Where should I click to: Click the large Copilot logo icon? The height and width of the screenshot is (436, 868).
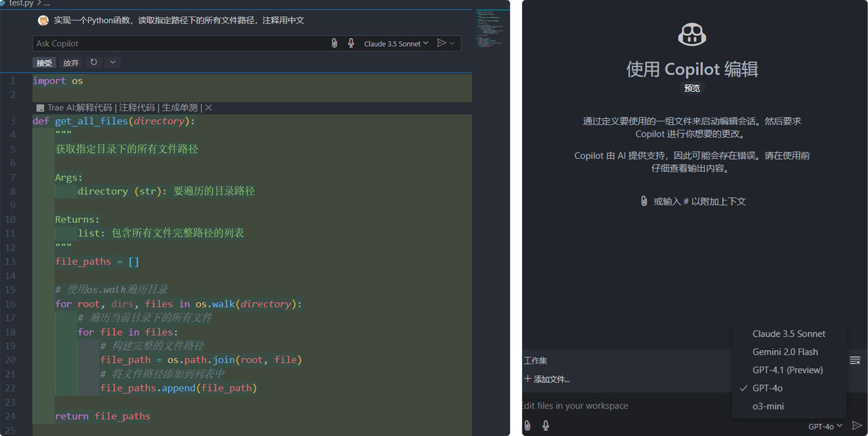point(692,34)
